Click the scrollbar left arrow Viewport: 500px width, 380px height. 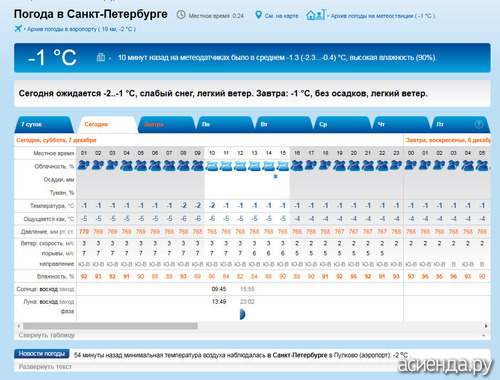pos(19,326)
